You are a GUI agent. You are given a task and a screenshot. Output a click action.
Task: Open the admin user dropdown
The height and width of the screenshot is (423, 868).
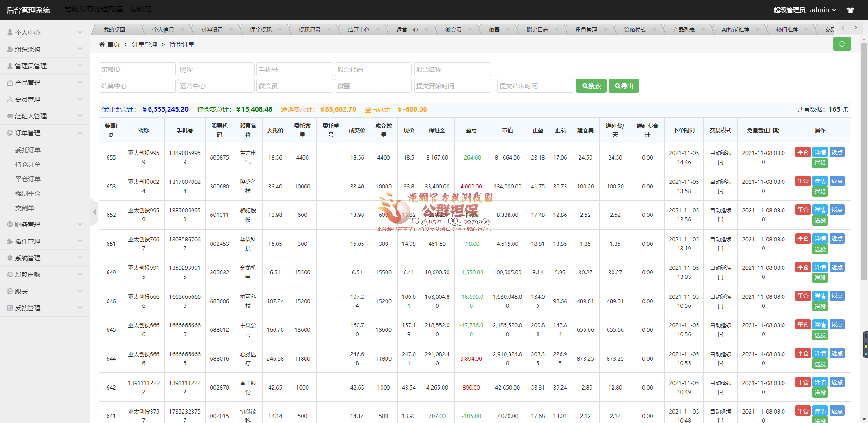pos(823,10)
